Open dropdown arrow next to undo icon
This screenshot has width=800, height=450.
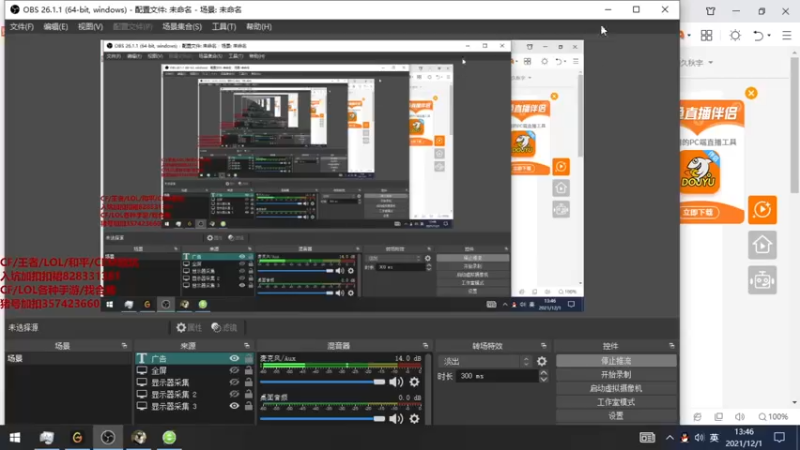(x=769, y=36)
